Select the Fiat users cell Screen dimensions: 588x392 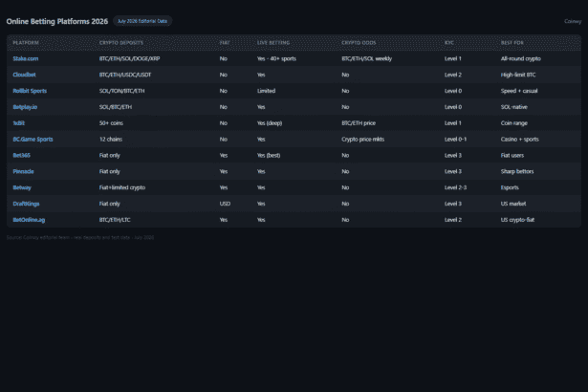[512, 155]
